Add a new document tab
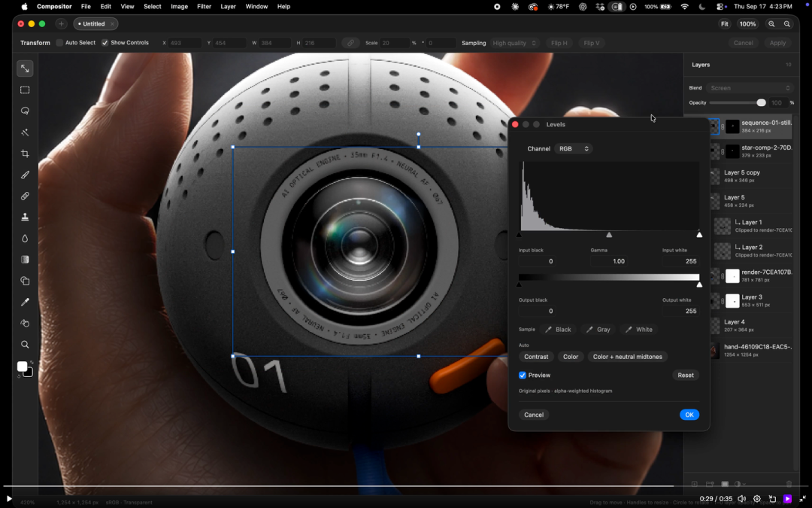 [61, 24]
